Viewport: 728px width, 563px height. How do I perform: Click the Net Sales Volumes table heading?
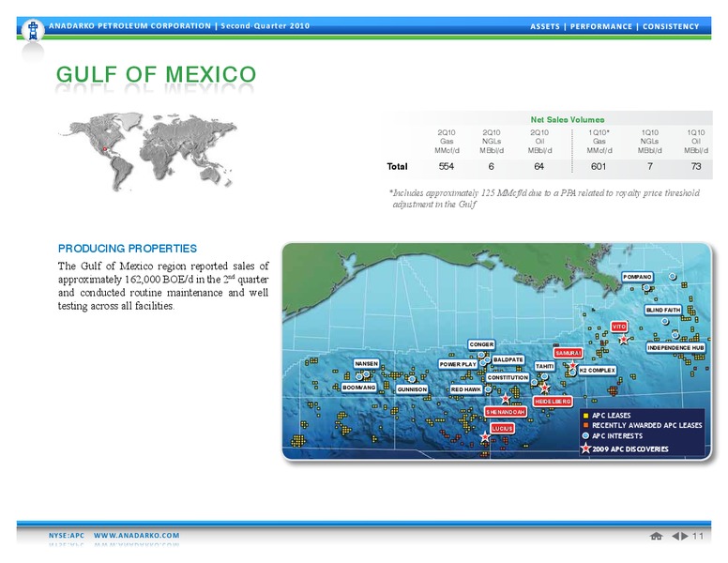click(568, 119)
